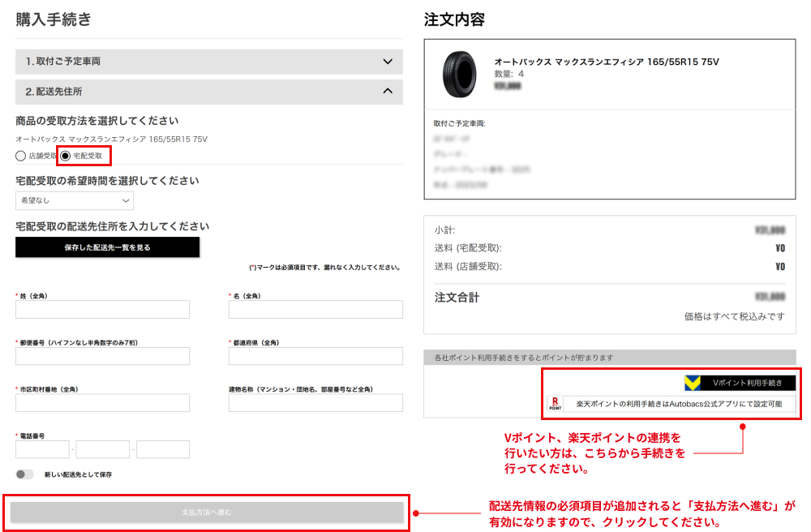Click 保存した配送先一覧を見る button
This screenshot has width=811, height=532.
107,247
